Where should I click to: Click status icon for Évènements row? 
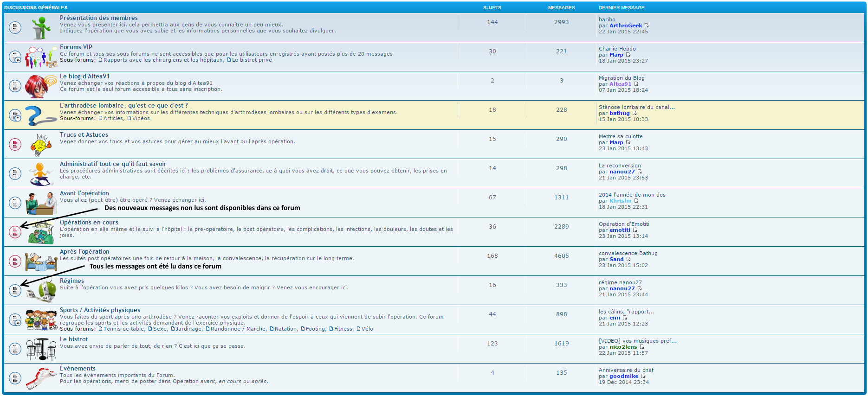[15, 378]
